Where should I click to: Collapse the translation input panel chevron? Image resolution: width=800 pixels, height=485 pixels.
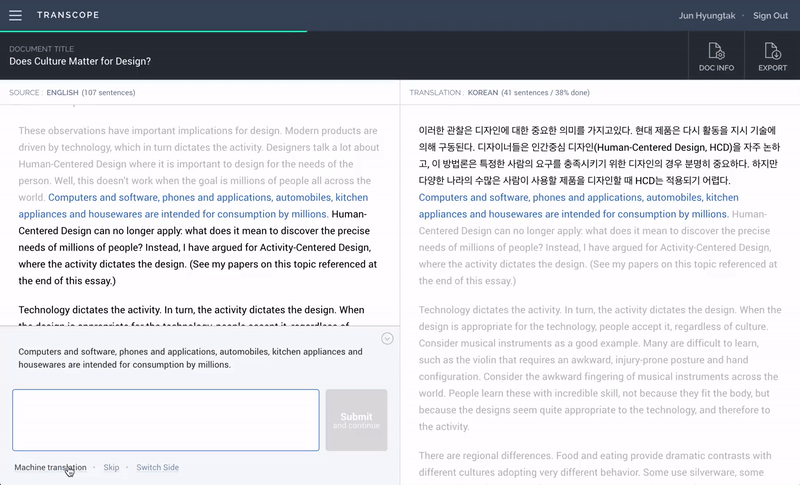click(387, 339)
